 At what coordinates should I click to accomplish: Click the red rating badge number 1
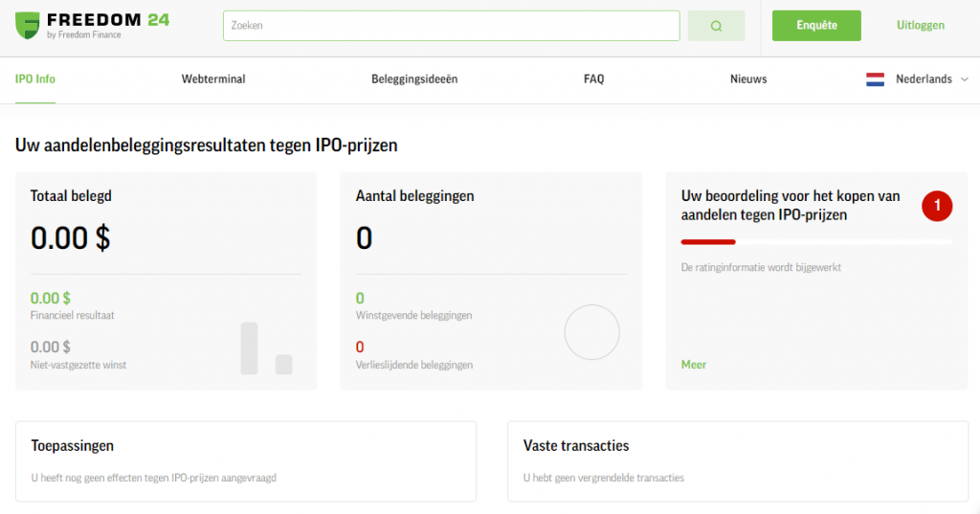point(937,205)
